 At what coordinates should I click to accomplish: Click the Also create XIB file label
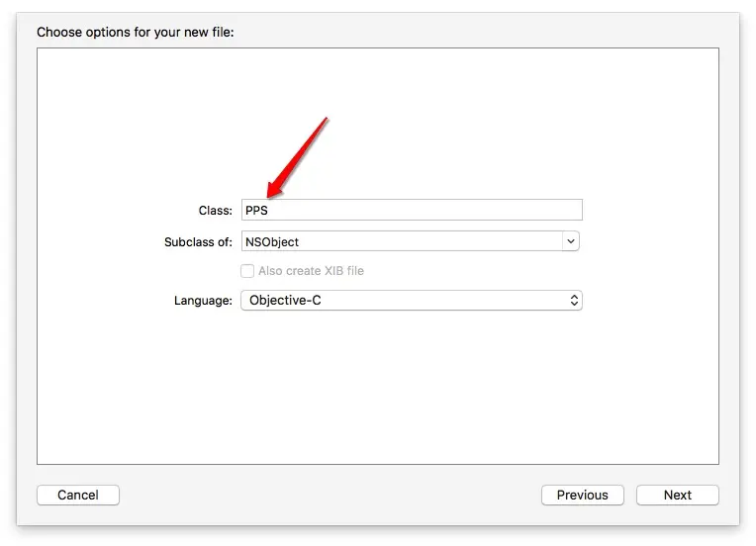pos(311,271)
